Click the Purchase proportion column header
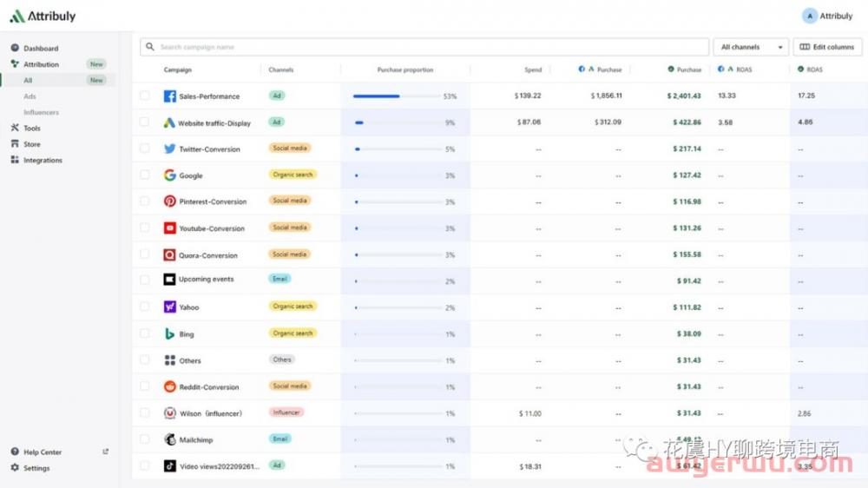 (x=405, y=69)
